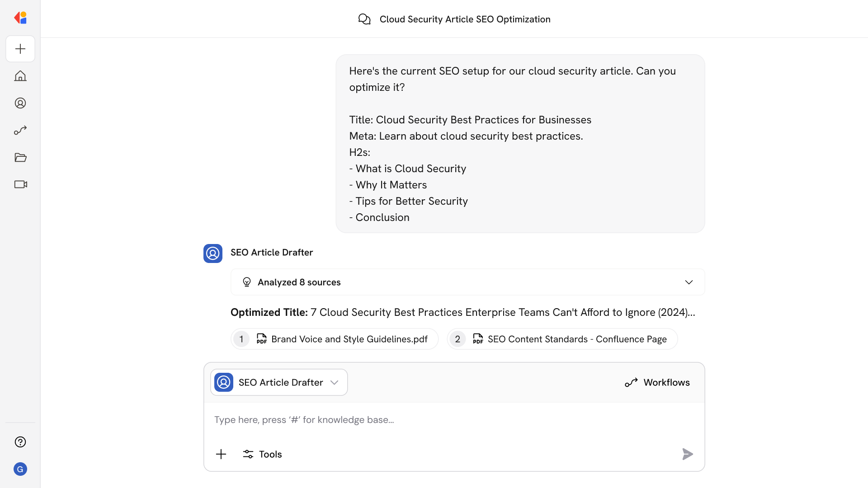The width and height of the screenshot is (868, 488).
Task: Start a new chat with the plus icon
Action: click(x=20, y=49)
